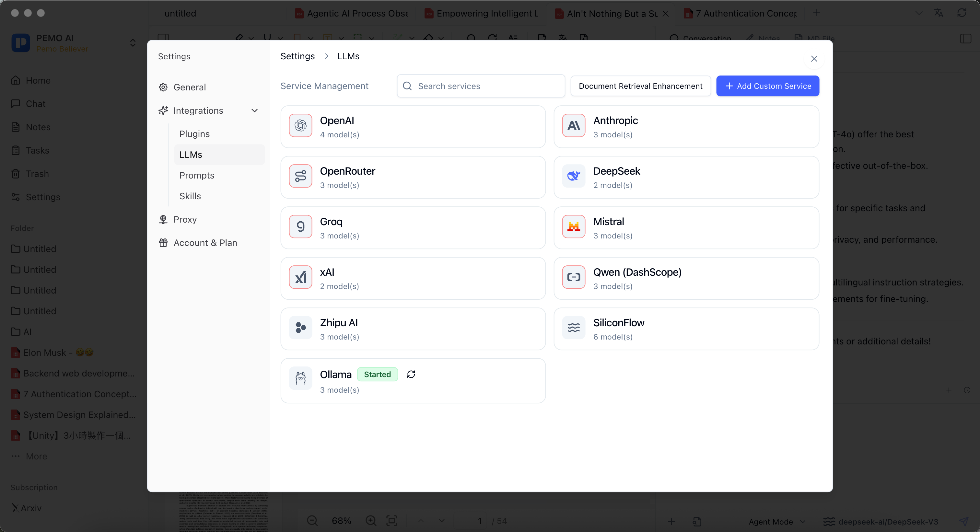Zoom out the PDF in main window

[312, 521]
